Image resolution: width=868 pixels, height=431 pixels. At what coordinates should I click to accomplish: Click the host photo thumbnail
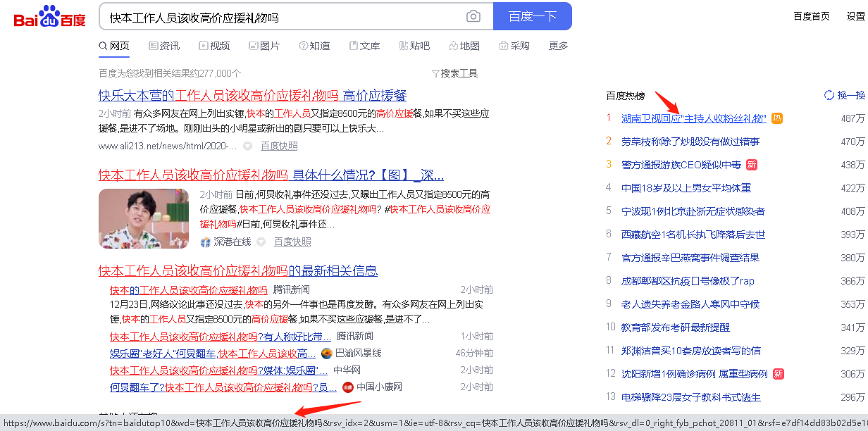click(144, 218)
